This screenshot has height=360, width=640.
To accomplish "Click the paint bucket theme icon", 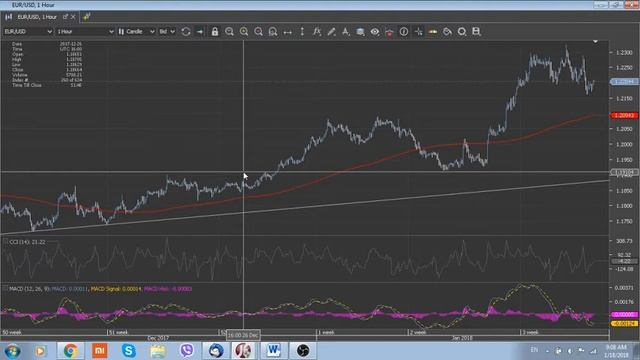I will click(x=447, y=31).
